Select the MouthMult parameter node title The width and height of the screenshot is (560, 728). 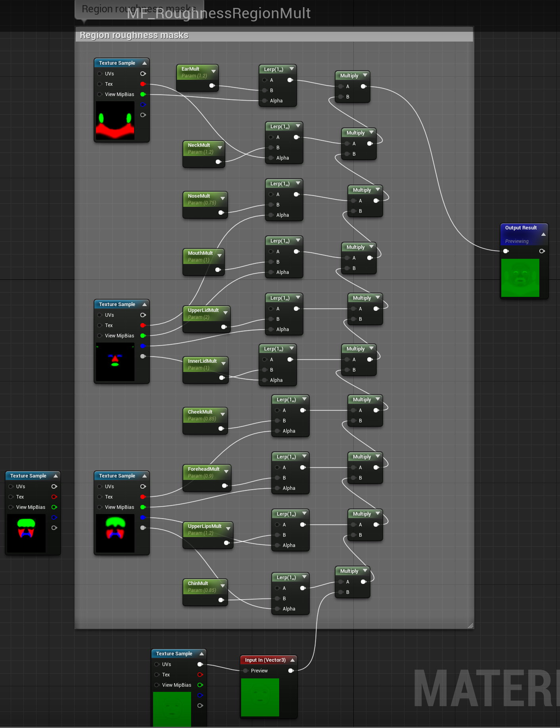pos(200,253)
